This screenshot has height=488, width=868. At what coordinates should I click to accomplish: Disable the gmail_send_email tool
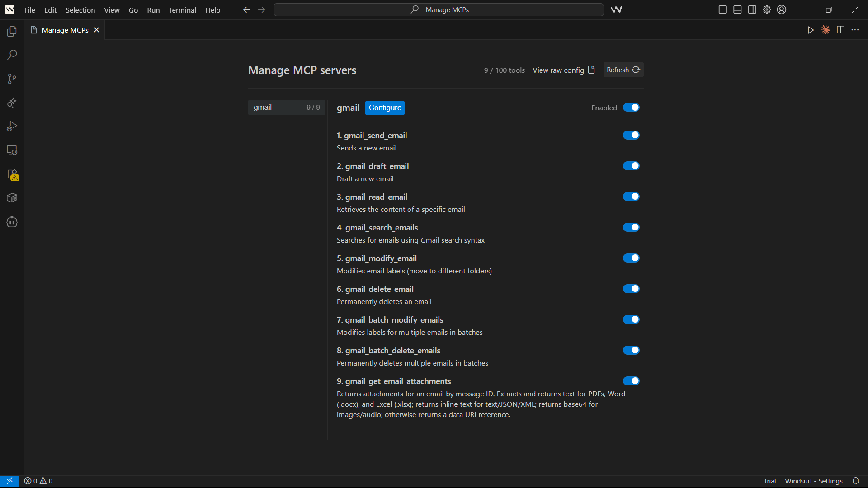(631, 135)
